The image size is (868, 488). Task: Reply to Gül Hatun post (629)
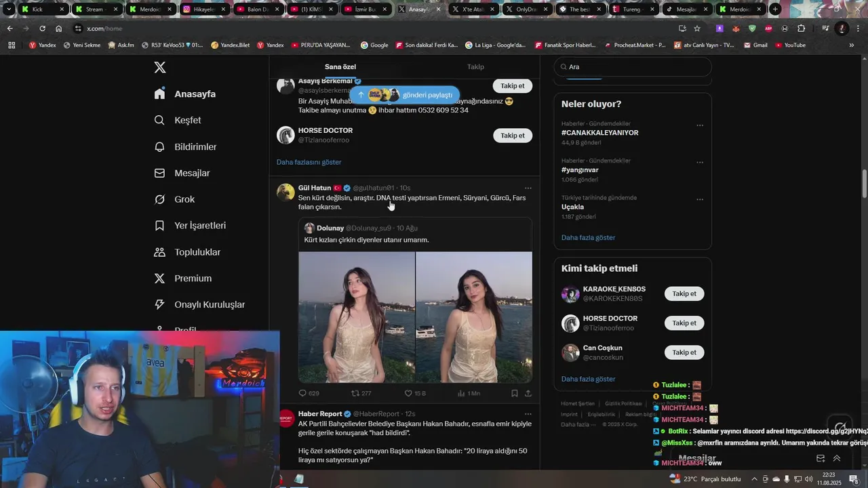(x=309, y=393)
